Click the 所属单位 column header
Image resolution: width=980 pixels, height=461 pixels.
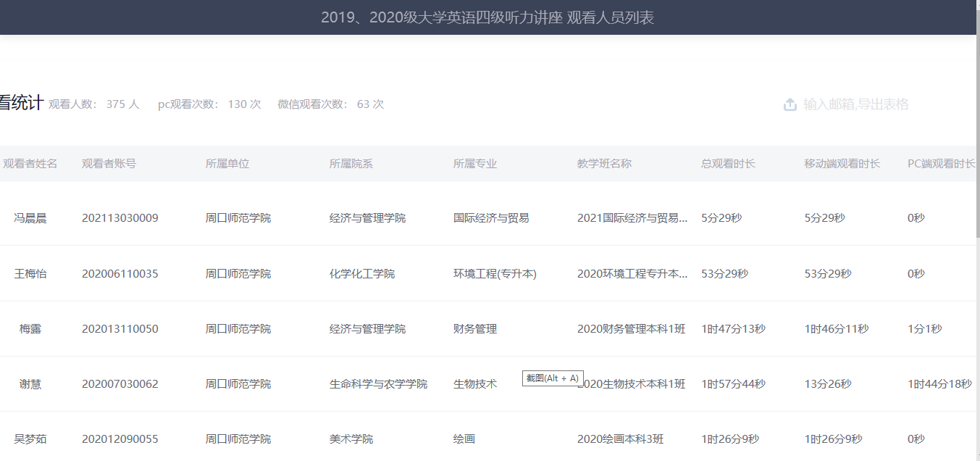[x=227, y=164]
